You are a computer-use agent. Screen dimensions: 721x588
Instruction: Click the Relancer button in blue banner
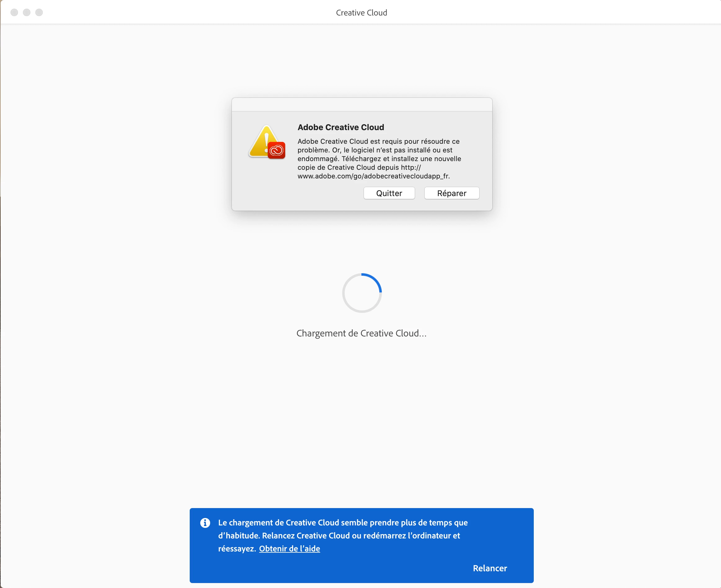(x=489, y=568)
